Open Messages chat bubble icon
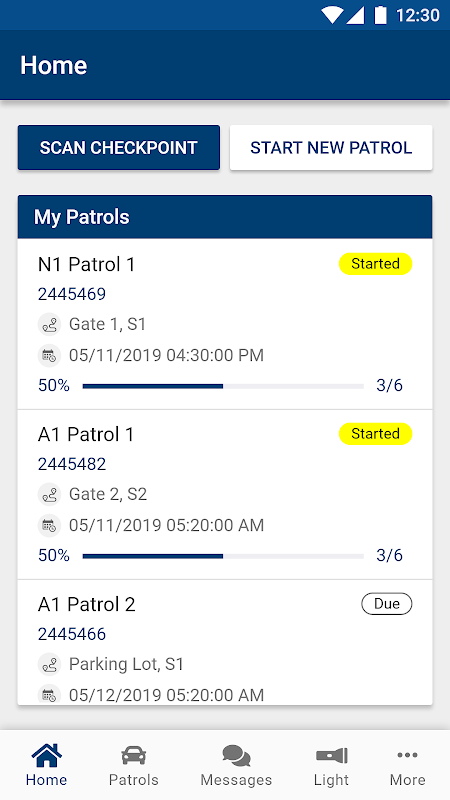 pyautogui.click(x=236, y=755)
